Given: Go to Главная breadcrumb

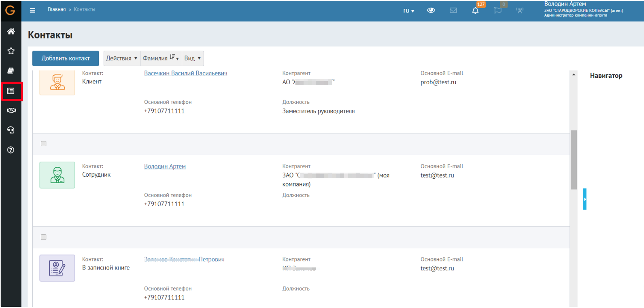Looking at the screenshot, I should coord(57,10).
